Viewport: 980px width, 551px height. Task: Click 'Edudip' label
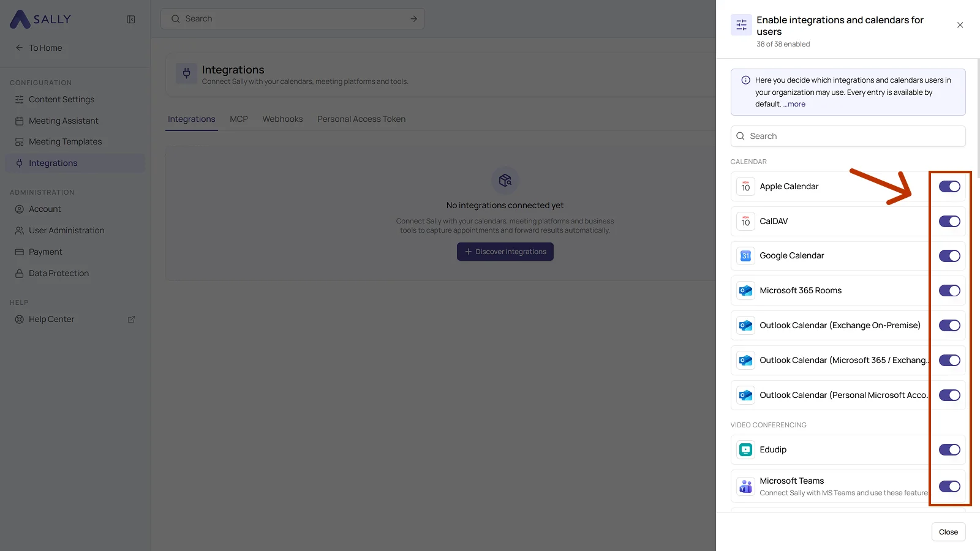773,449
